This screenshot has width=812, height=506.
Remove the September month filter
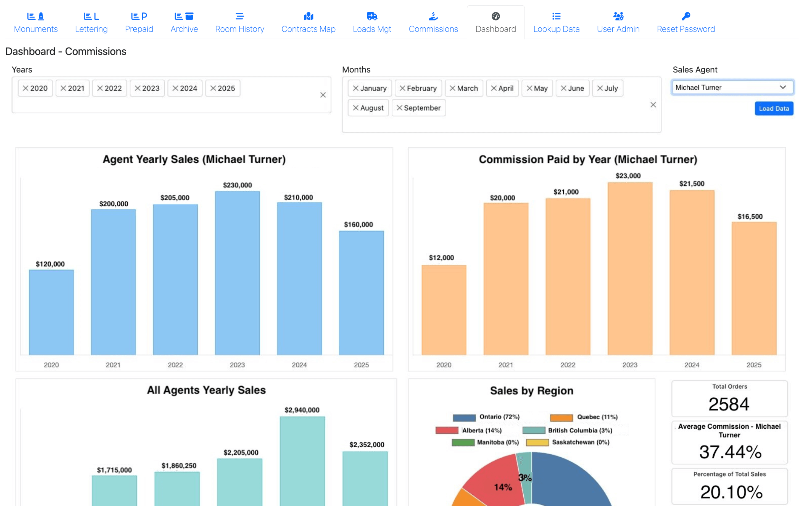pyautogui.click(x=400, y=108)
